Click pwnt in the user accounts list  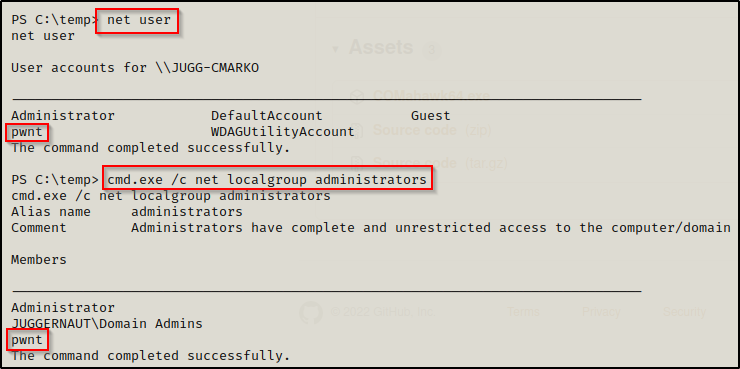click(27, 133)
